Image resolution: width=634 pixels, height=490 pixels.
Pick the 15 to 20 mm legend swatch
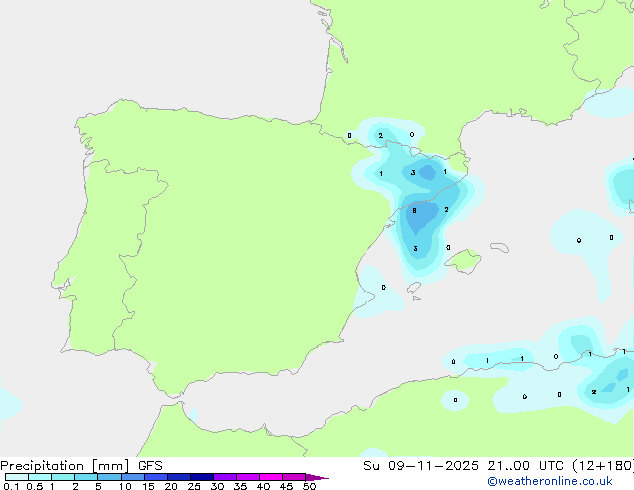click(156, 477)
